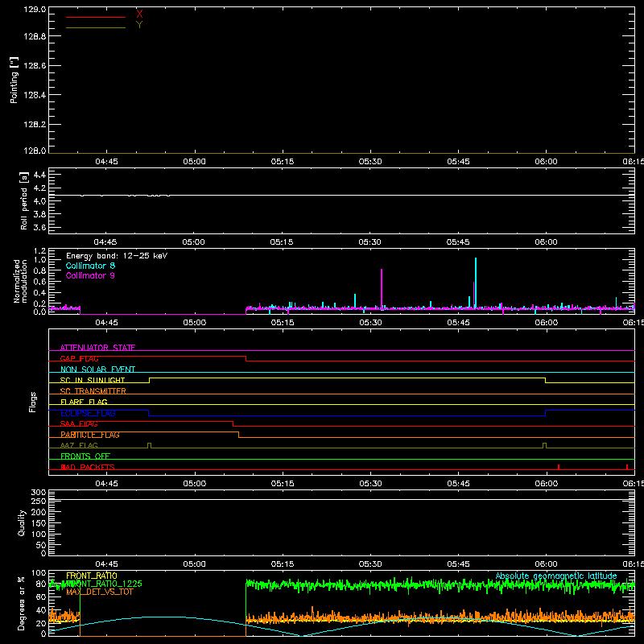Click the olive "Y" legend label
Screen dimensions: 644x644
(139, 25)
